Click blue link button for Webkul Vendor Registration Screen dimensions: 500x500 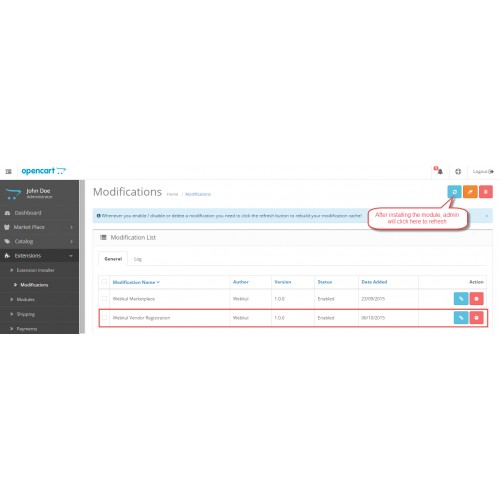click(x=461, y=318)
